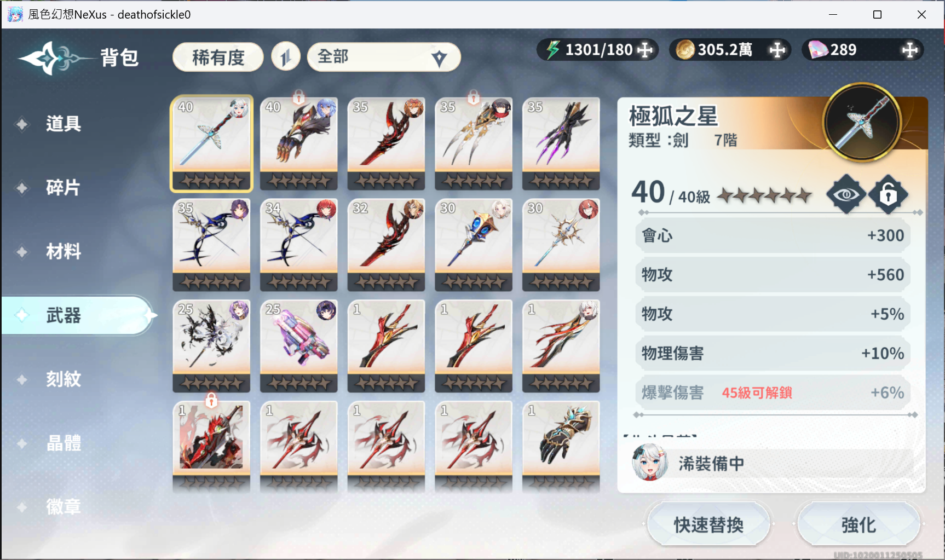Switch to the 道具 category tab

click(64, 124)
